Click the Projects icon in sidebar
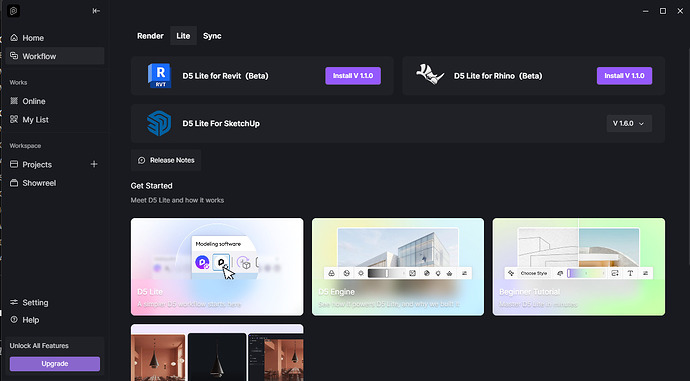Image resolution: width=690 pixels, height=381 pixels. tap(14, 164)
